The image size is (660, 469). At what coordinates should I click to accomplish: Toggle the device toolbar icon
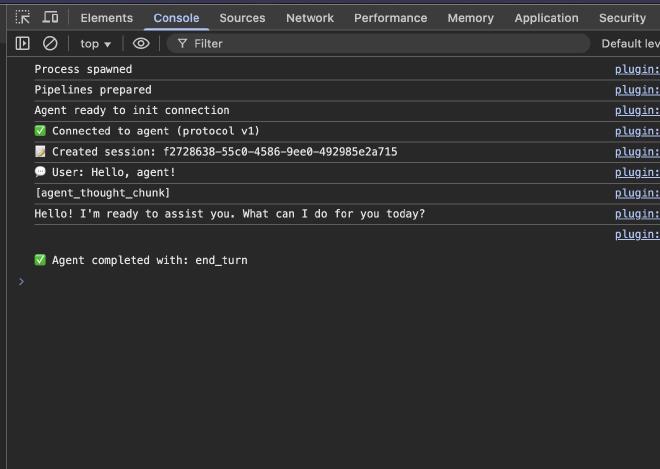pyautogui.click(x=50, y=18)
